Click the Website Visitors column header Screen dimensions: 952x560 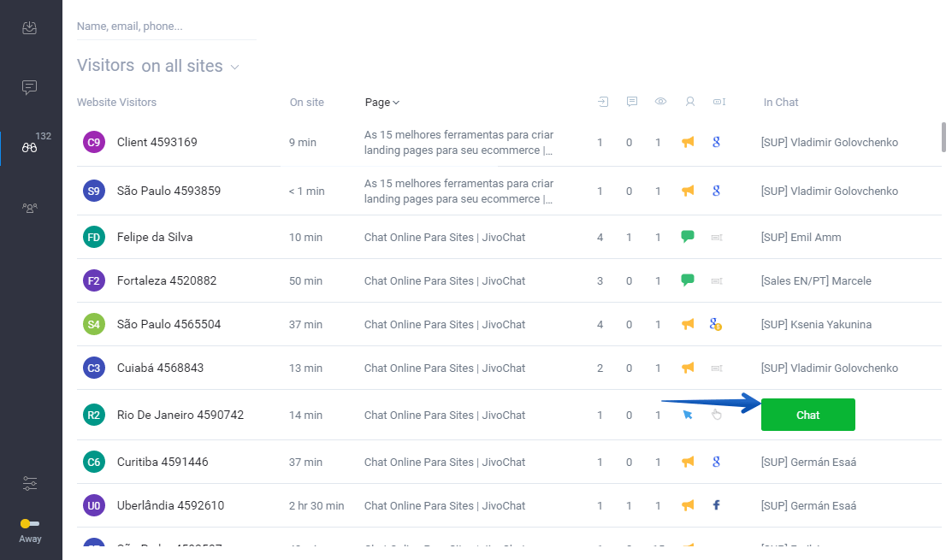pyautogui.click(x=116, y=103)
